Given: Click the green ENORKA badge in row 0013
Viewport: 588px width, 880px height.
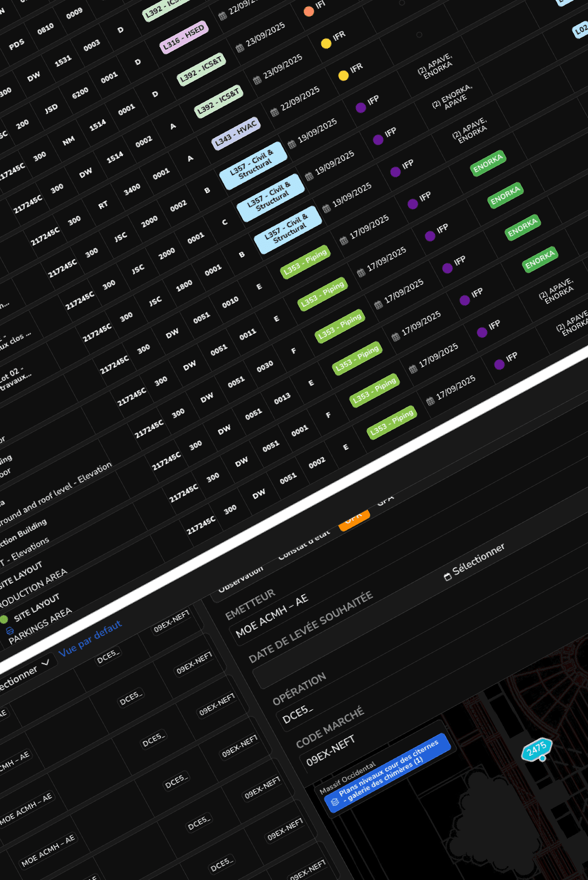Looking at the screenshot, I should pos(540,260).
